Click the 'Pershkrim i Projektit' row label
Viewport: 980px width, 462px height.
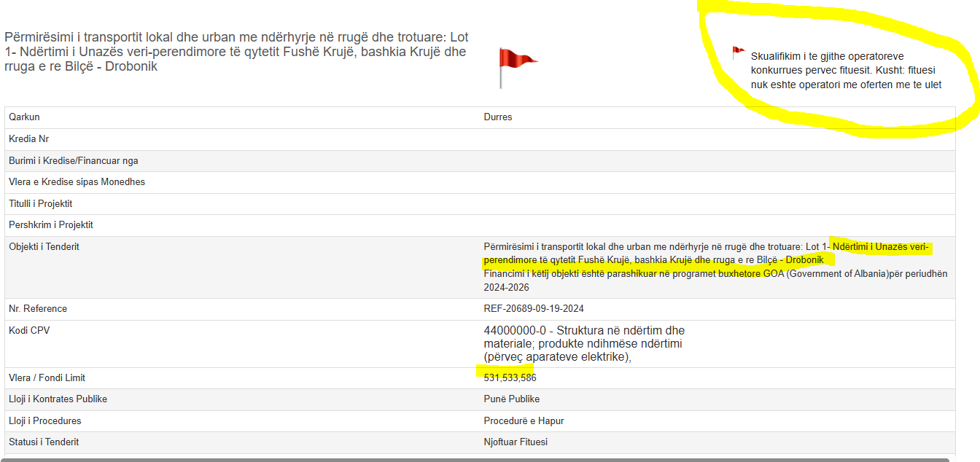point(51,225)
